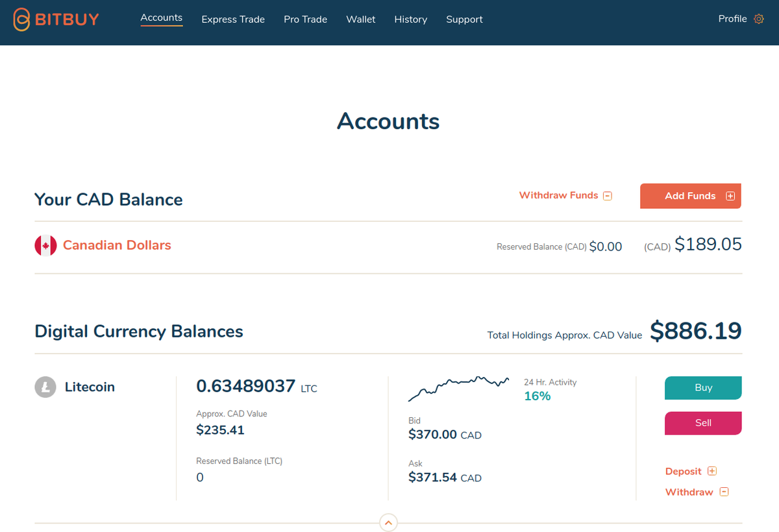
Task: Click approx CAD value $235.41
Action: tap(220, 429)
